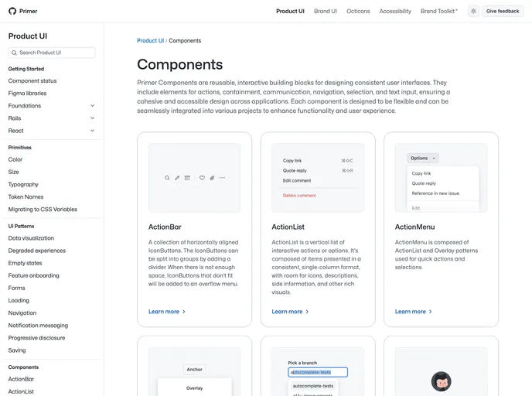Click the ActionBar card title

pos(165,227)
